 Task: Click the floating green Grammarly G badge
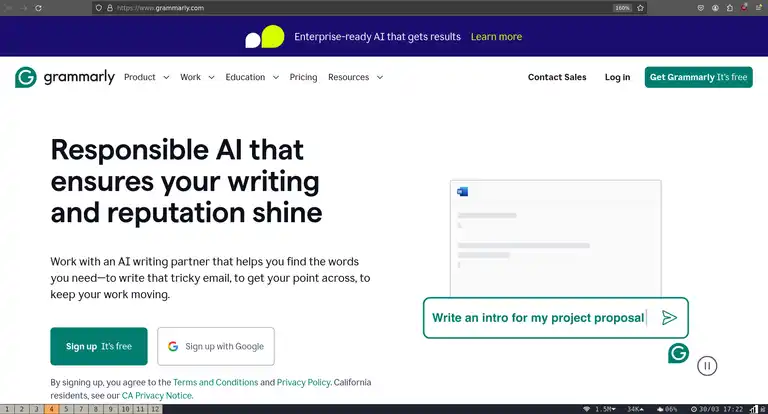pyautogui.click(x=678, y=353)
